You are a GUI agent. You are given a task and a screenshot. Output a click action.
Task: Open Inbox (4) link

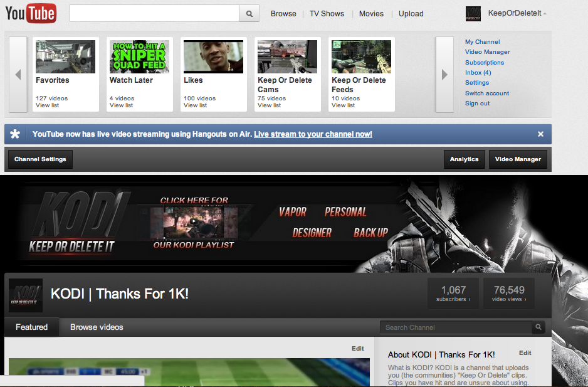[478, 73]
